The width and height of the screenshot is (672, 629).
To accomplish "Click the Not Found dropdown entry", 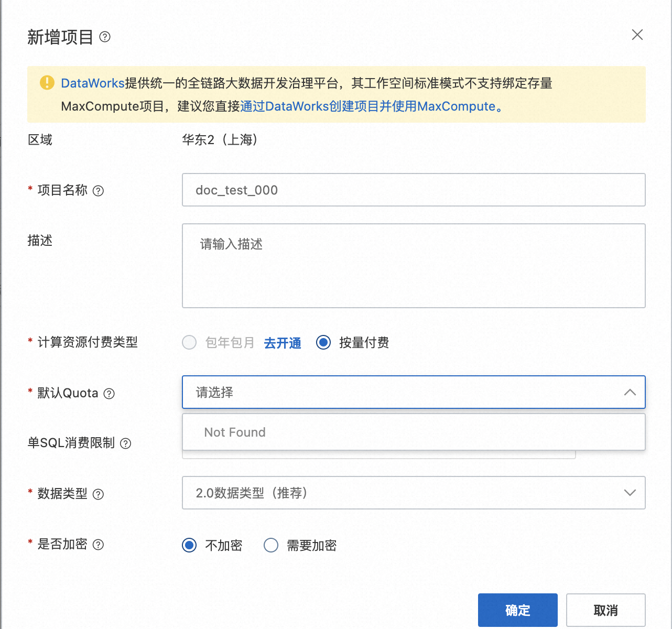I will click(414, 432).
